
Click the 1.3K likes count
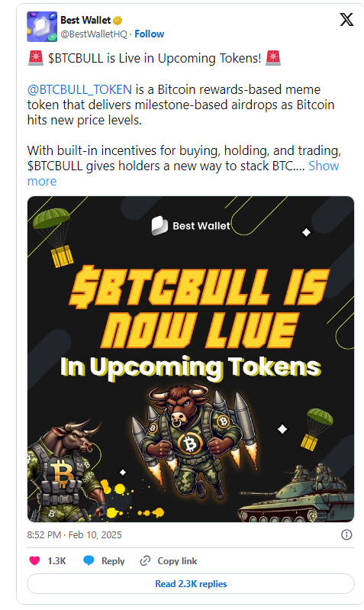pos(56,561)
